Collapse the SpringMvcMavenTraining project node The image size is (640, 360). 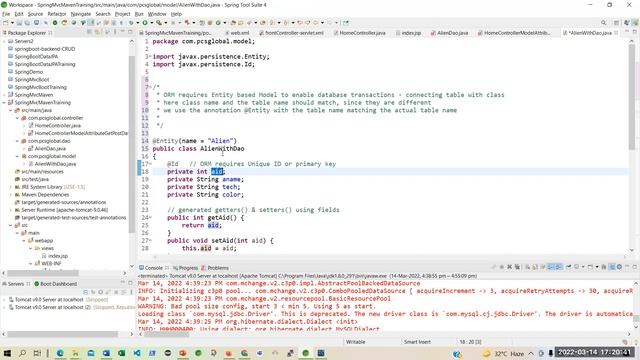4,102
